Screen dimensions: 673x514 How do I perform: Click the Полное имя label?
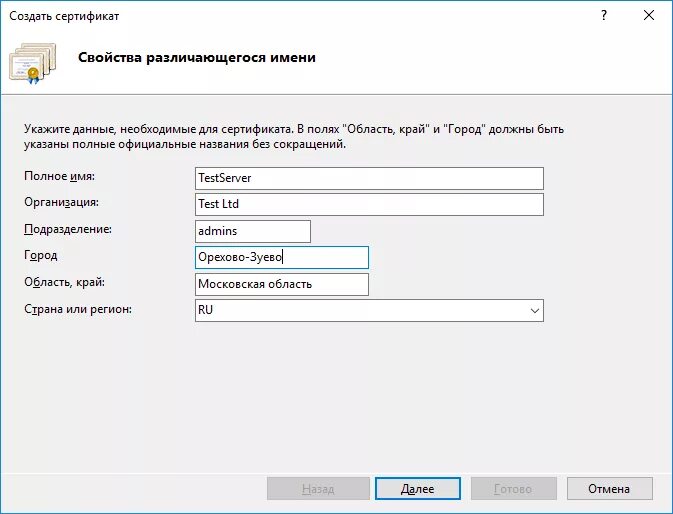coord(59,176)
